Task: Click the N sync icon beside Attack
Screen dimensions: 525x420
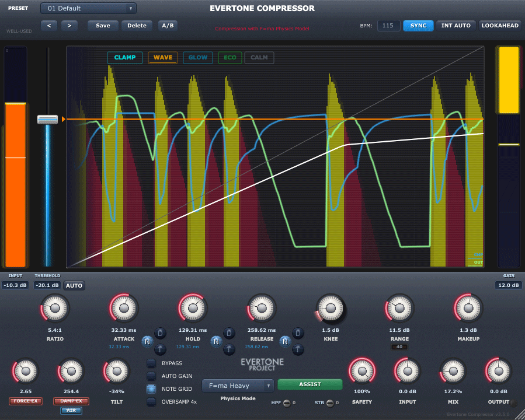Action: [147, 341]
